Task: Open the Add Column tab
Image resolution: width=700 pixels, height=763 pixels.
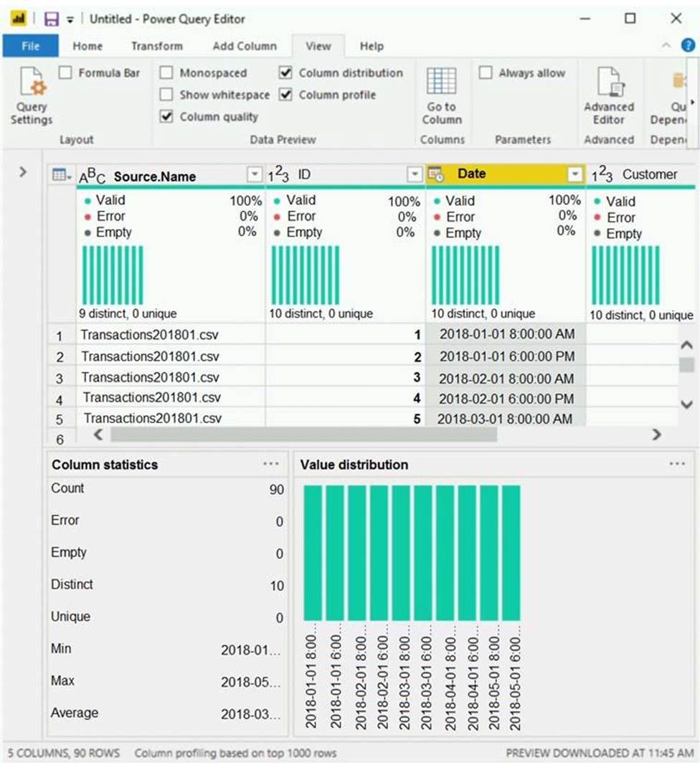Action: click(x=244, y=46)
